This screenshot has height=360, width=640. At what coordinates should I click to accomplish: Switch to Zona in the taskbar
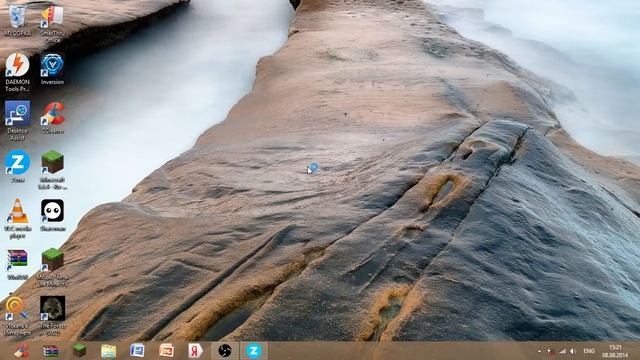click(253, 351)
